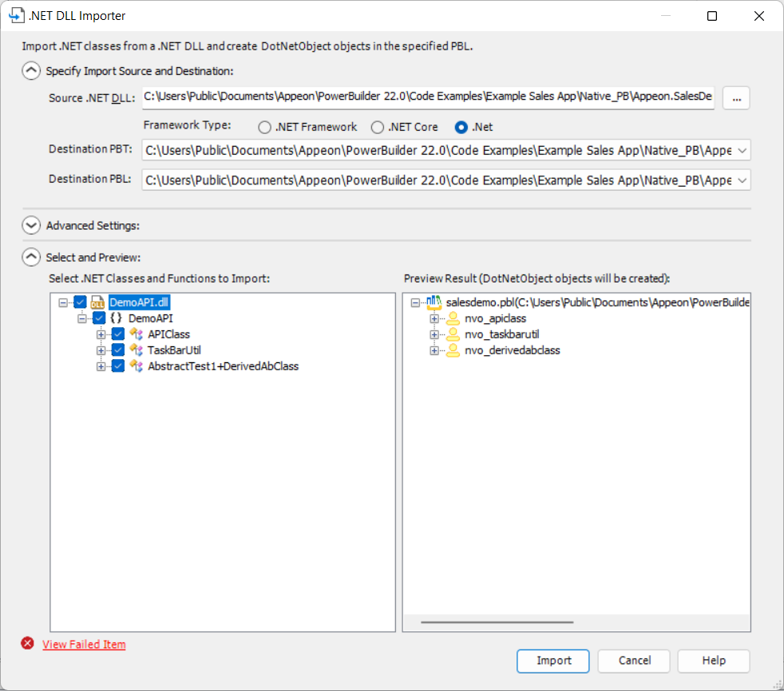The image size is (784, 691).
Task: Select the .NET Framework radio button
Action: (265, 127)
